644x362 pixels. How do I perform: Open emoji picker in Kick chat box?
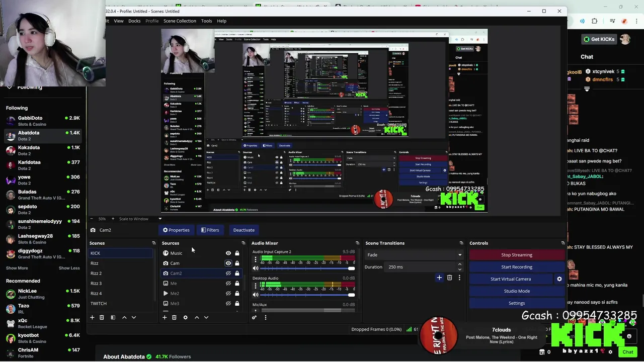point(629,336)
